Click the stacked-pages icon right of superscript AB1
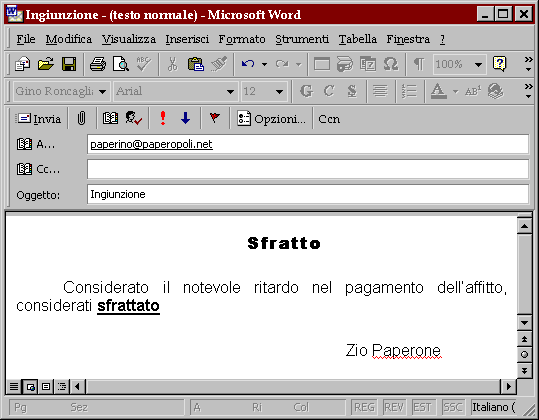 496,91
